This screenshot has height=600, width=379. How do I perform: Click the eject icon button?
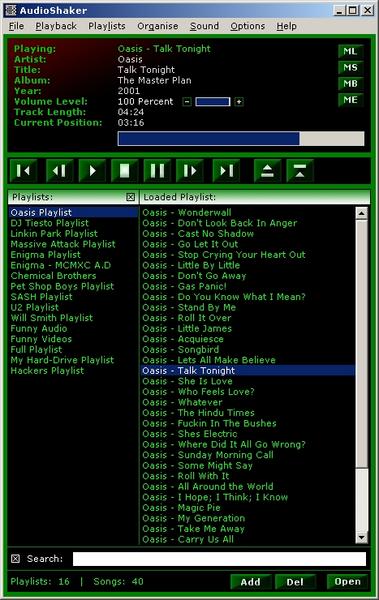point(267,171)
